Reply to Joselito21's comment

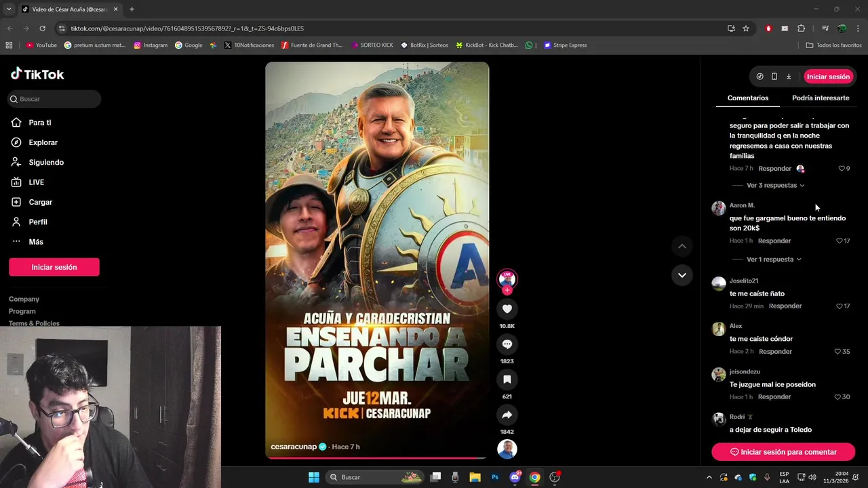[x=785, y=306]
